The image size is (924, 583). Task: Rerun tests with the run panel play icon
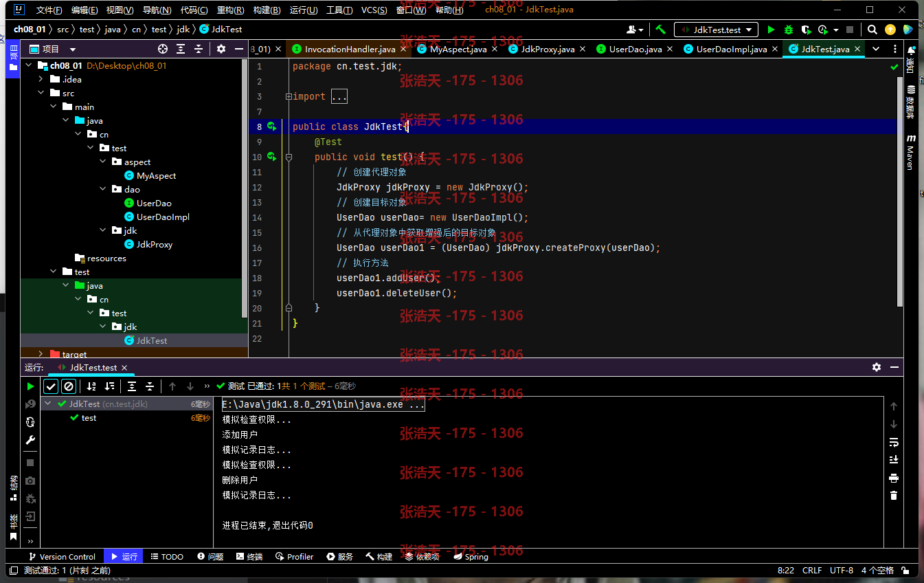[x=30, y=386]
